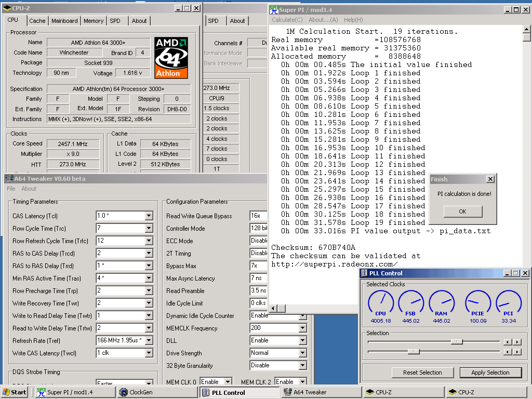The image size is (532, 399).
Task: Click the PLL Control title bar icon
Action: pos(364,273)
